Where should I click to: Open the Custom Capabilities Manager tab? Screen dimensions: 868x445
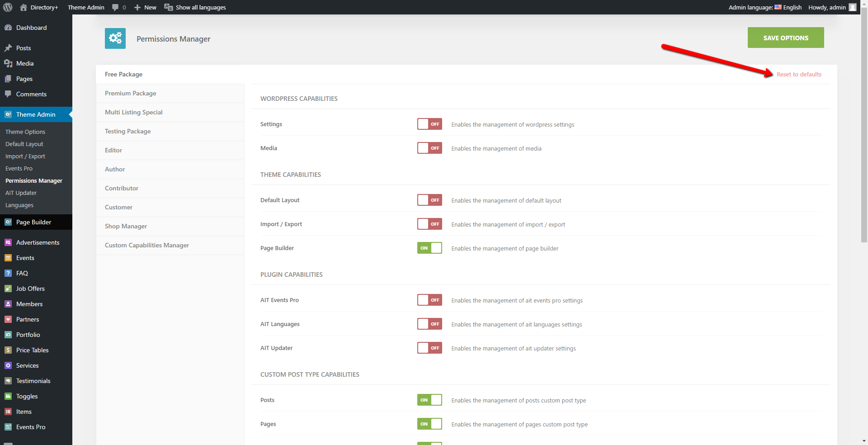tap(170, 245)
